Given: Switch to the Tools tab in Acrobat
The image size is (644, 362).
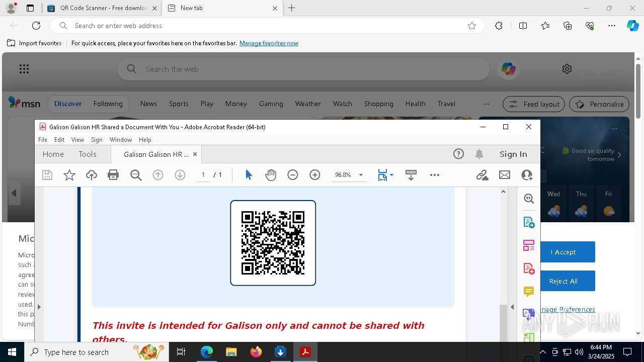Looking at the screenshot, I should click(x=88, y=154).
